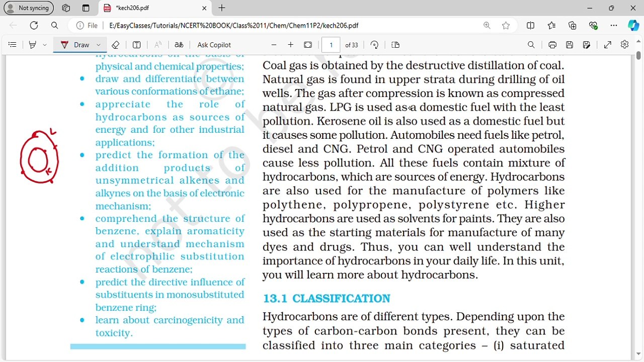Click the address bar zoom magnifier
644x362 pixels.
[x=487, y=26]
